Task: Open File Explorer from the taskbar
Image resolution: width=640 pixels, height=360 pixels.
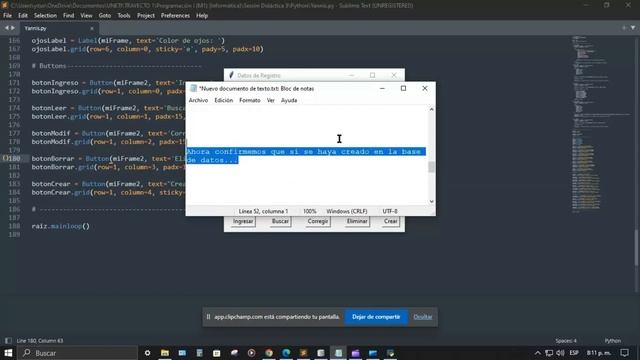Action: click(x=165, y=353)
